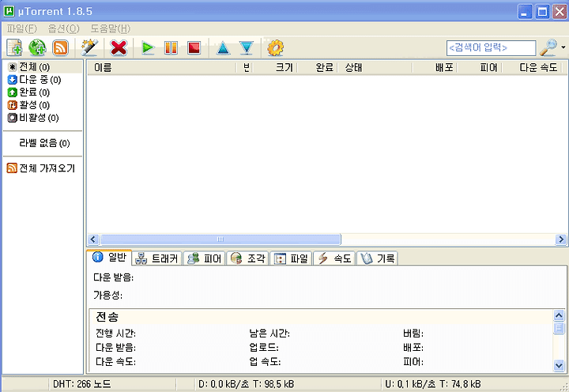The width and height of the screenshot is (569, 392).
Task: Click the 진행 시간: label
Action: [x=115, y=334]
